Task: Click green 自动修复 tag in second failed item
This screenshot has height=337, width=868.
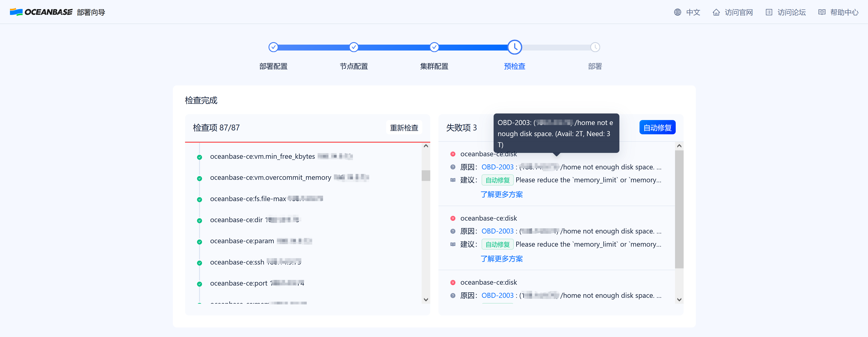Action: 497,244
